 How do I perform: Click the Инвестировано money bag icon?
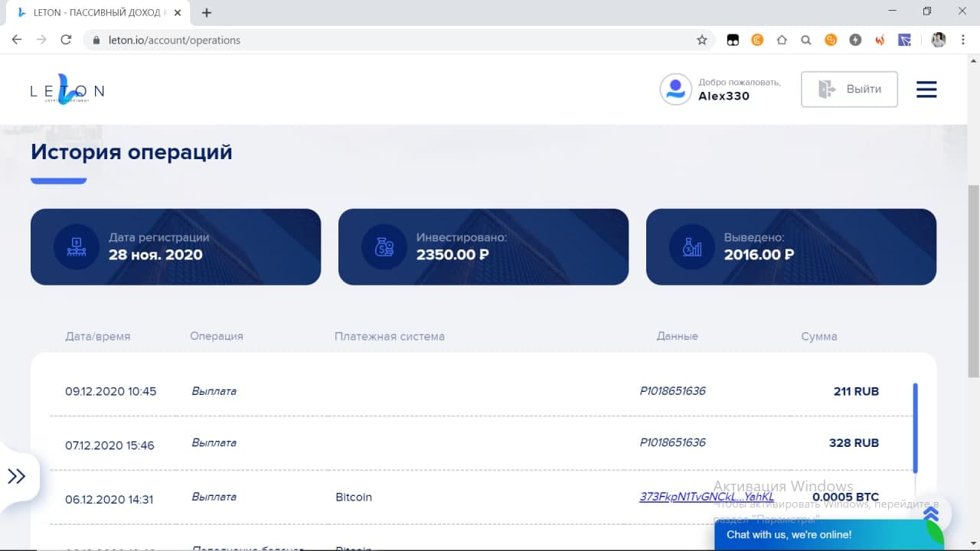384,246
